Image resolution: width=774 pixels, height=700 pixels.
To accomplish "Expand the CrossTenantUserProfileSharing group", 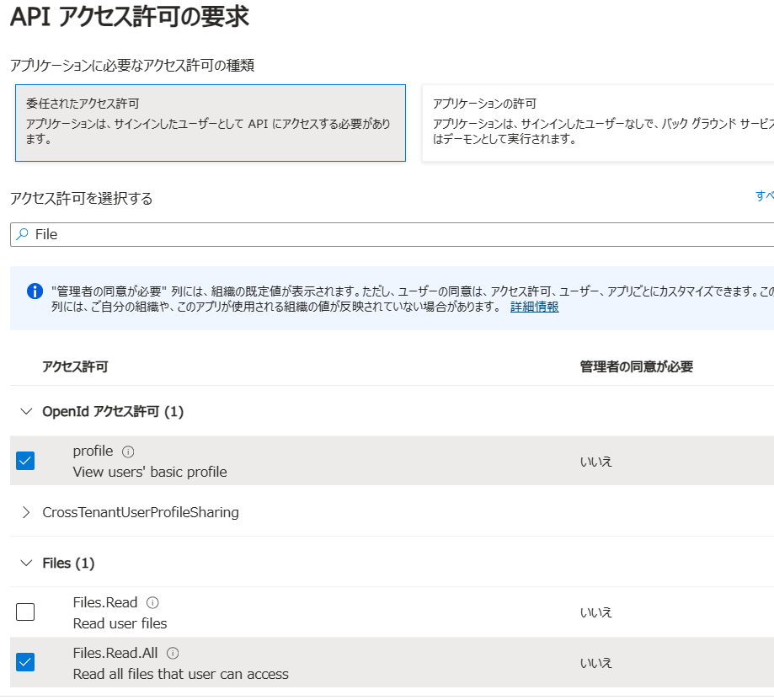I will point(26,512).
